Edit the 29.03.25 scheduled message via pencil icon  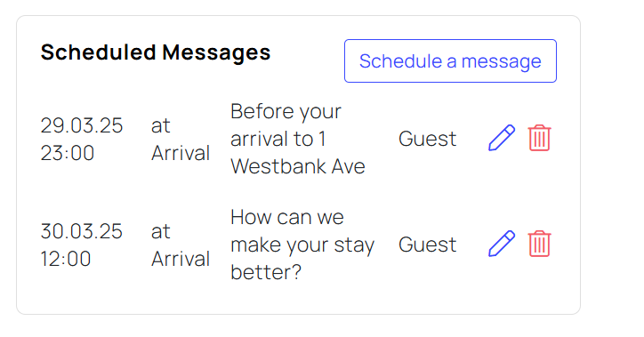click(502, 138)
